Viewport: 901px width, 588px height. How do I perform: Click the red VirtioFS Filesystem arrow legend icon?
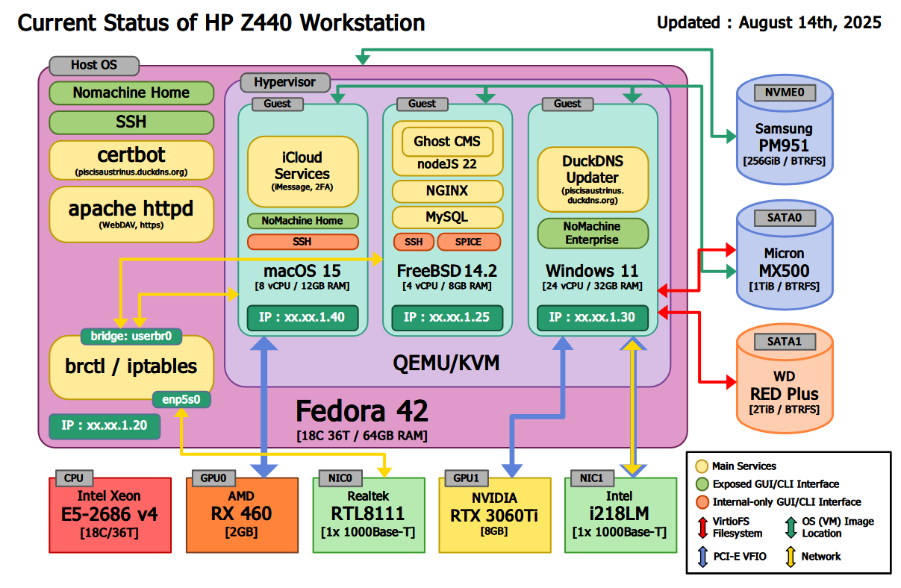(702, 527)
